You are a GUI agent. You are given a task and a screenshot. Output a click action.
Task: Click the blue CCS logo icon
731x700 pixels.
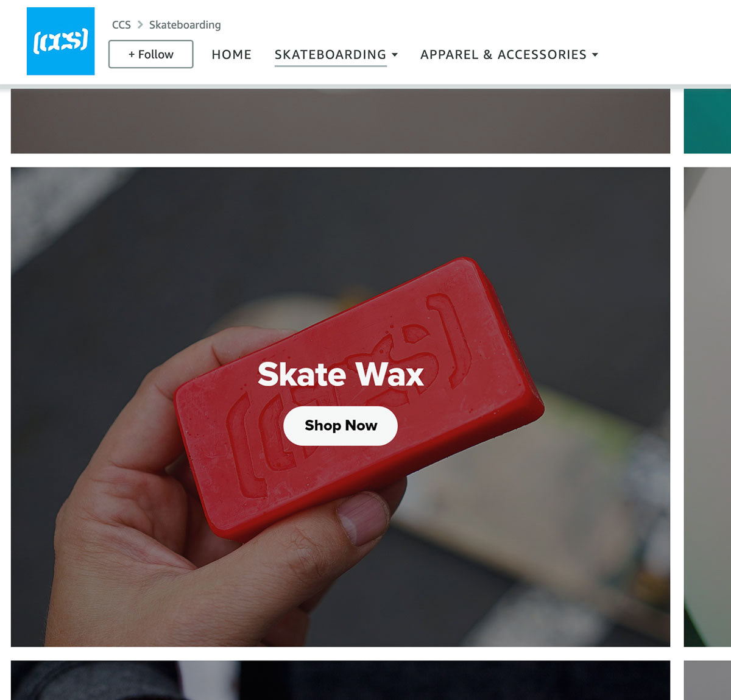(60, 41)
